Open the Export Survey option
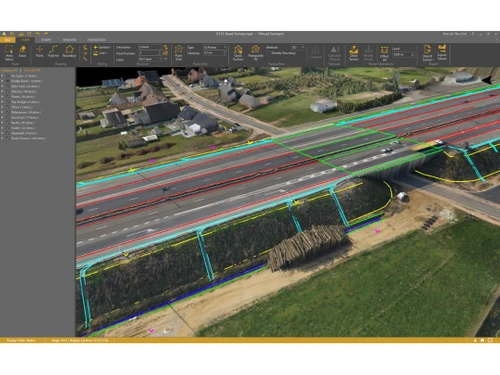This screenshot has width=500, height=375. click(427, 53)
